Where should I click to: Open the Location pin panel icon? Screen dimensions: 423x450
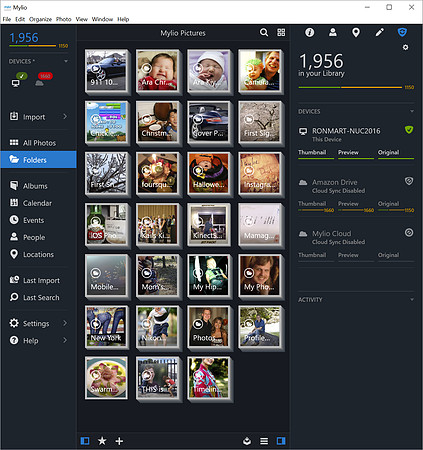click(x=356, y=33)
